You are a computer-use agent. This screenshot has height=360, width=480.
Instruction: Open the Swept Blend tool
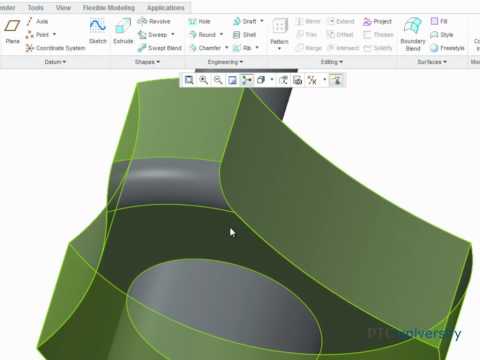(x=160, y=48)
